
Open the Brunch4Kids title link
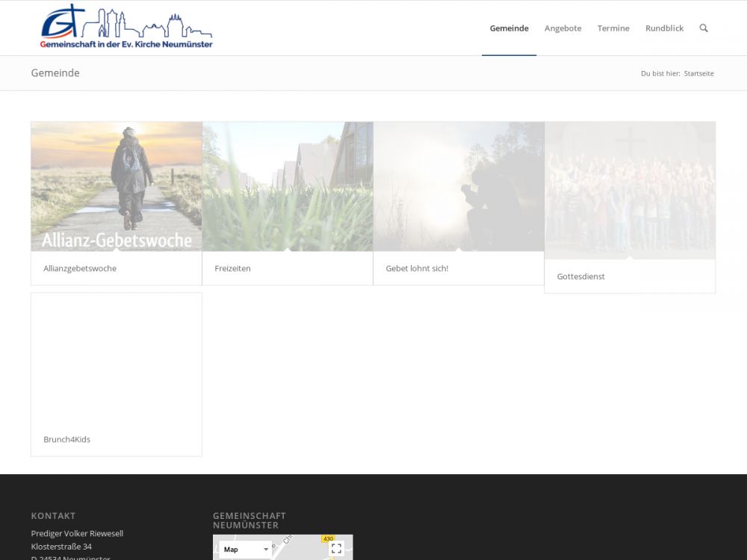(66, 440)
